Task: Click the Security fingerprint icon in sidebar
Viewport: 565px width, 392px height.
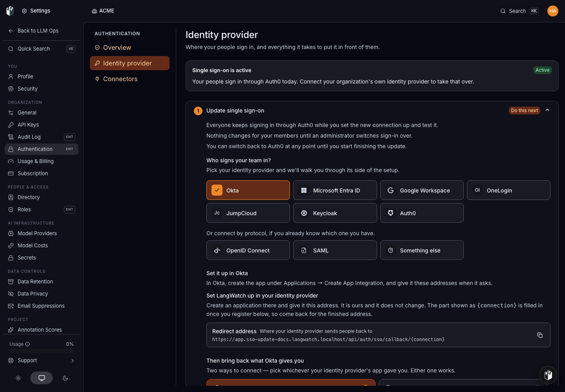Action: (x=11, y=89)
